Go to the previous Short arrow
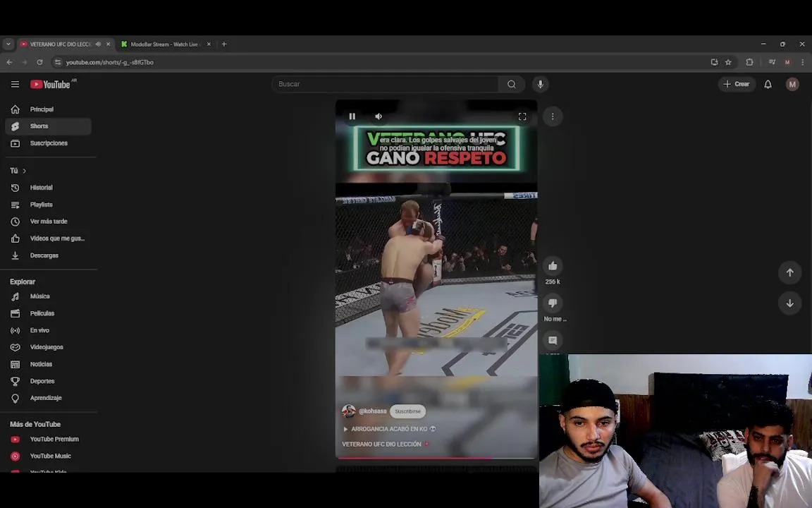 point(789,272)
